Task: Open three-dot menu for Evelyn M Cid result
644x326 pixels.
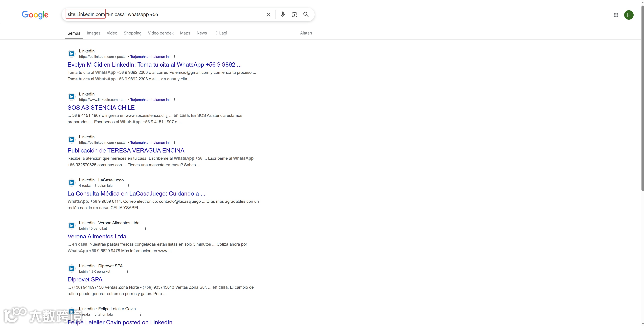Action: 174,57
